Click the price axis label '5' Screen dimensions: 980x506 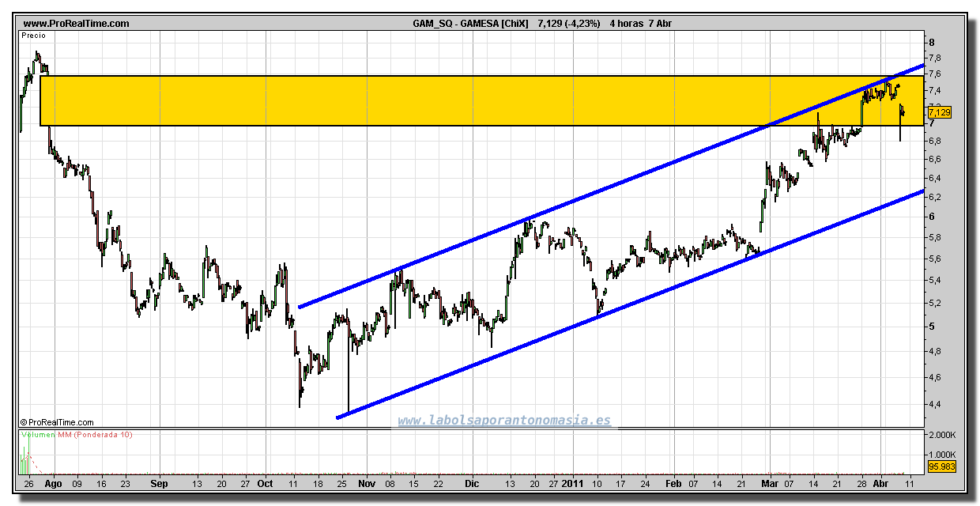click(932, 327)
